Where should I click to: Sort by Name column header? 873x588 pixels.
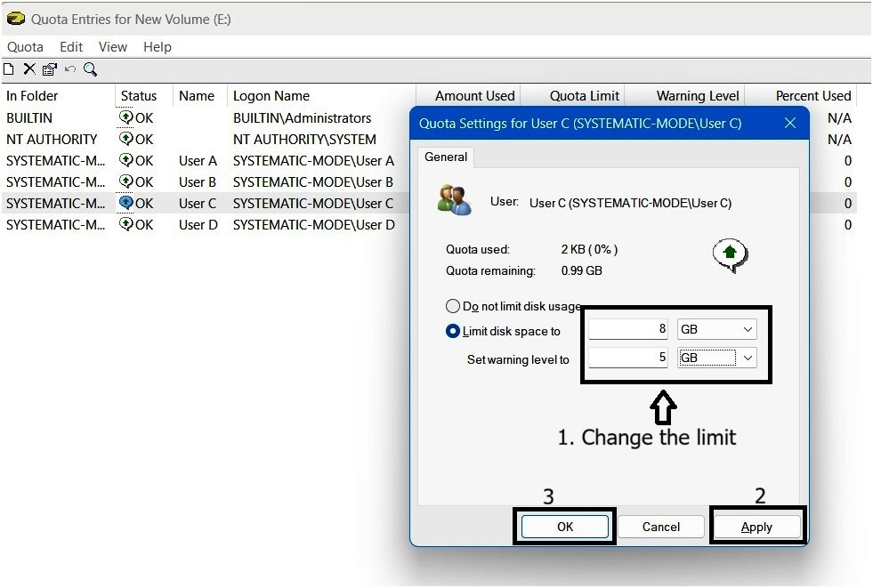200,96
